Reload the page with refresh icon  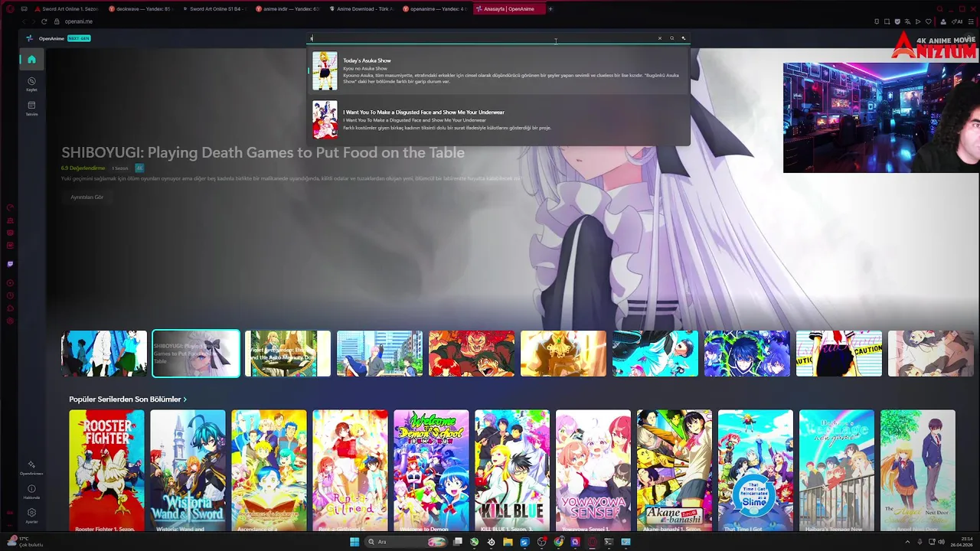44,21
